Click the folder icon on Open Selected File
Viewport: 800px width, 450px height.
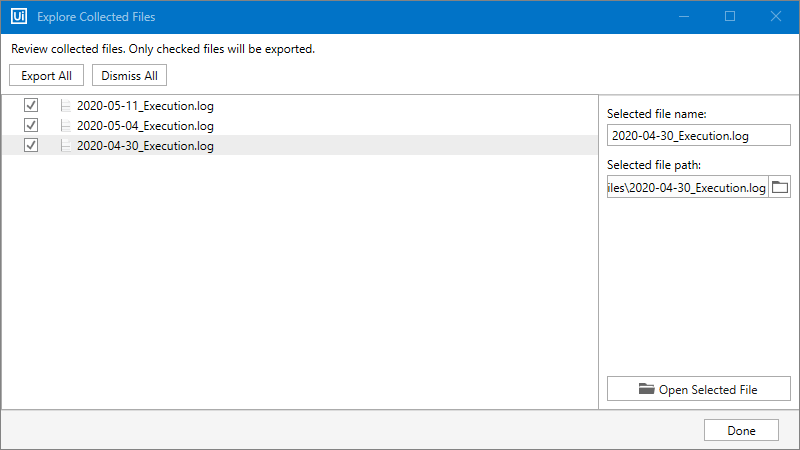coord(646,389)
